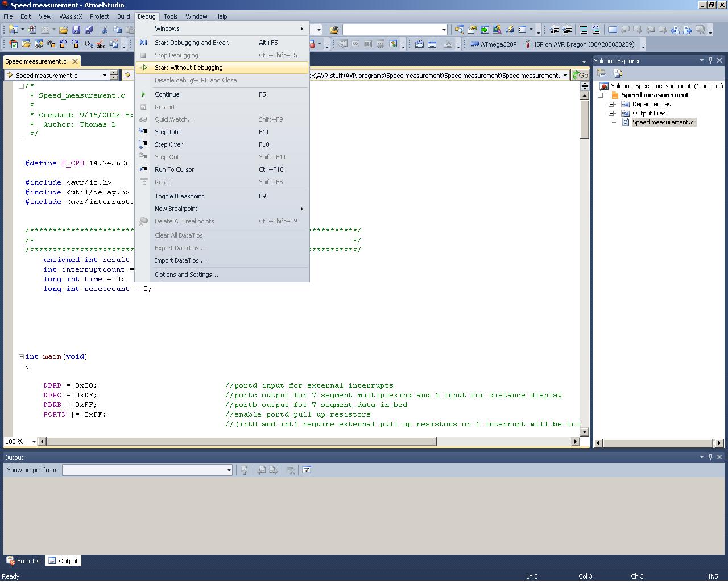Choose Start Debugging and Break
The image size is (728, 582).
point(222,43)
